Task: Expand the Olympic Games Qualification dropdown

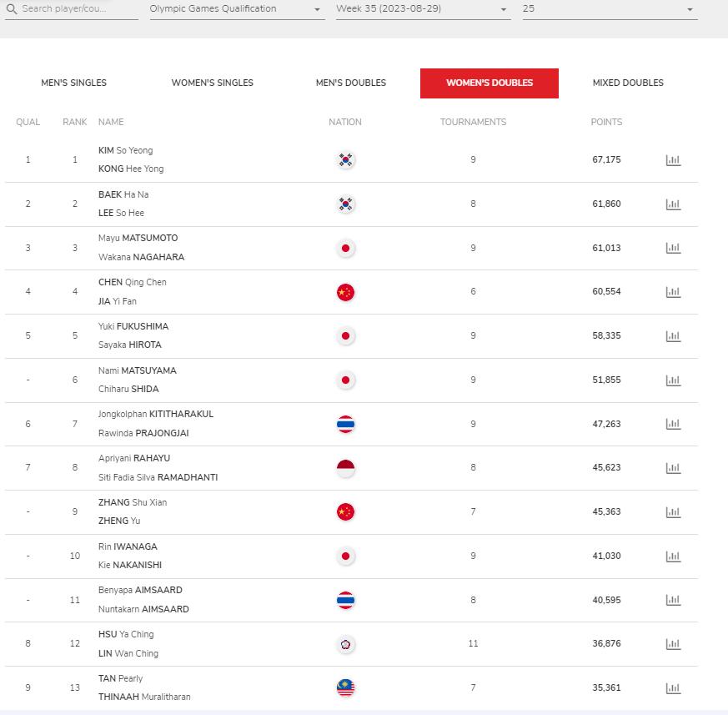Action: tap(237, 9)
